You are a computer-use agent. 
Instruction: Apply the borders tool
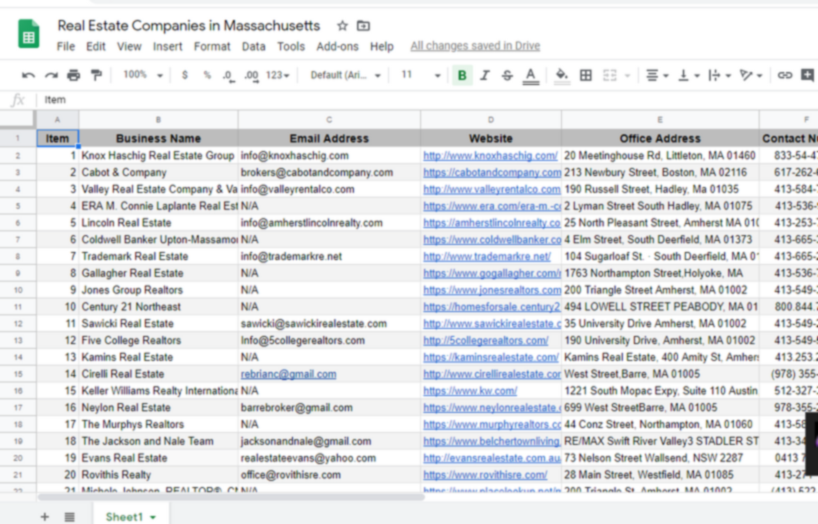tap(586, 75)
